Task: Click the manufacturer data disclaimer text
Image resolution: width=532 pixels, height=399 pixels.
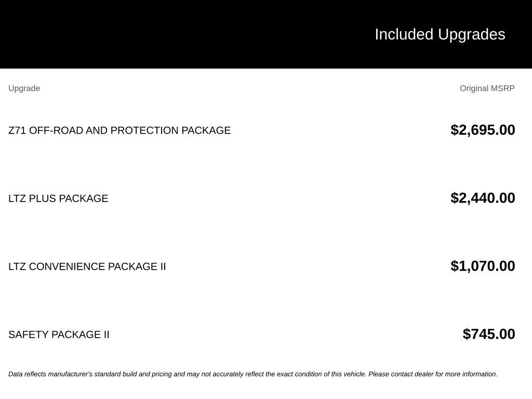Action: (x=253, y=374)
